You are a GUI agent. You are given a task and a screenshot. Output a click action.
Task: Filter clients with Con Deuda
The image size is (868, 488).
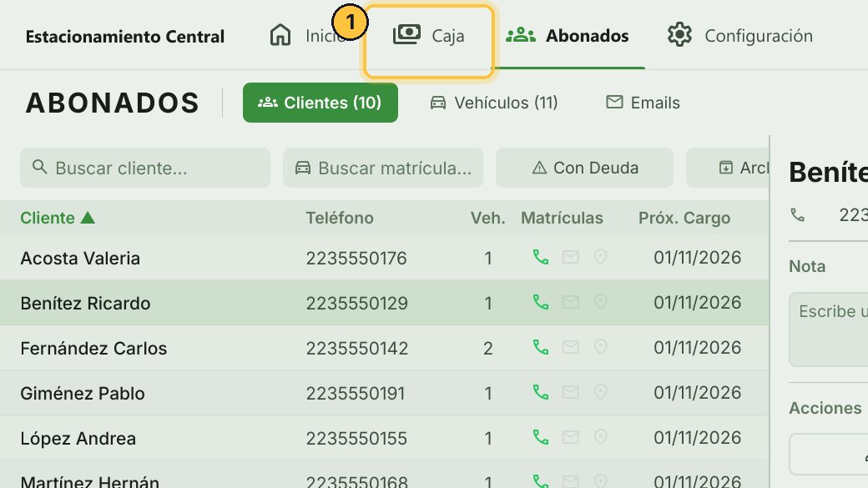pos(584,168)
